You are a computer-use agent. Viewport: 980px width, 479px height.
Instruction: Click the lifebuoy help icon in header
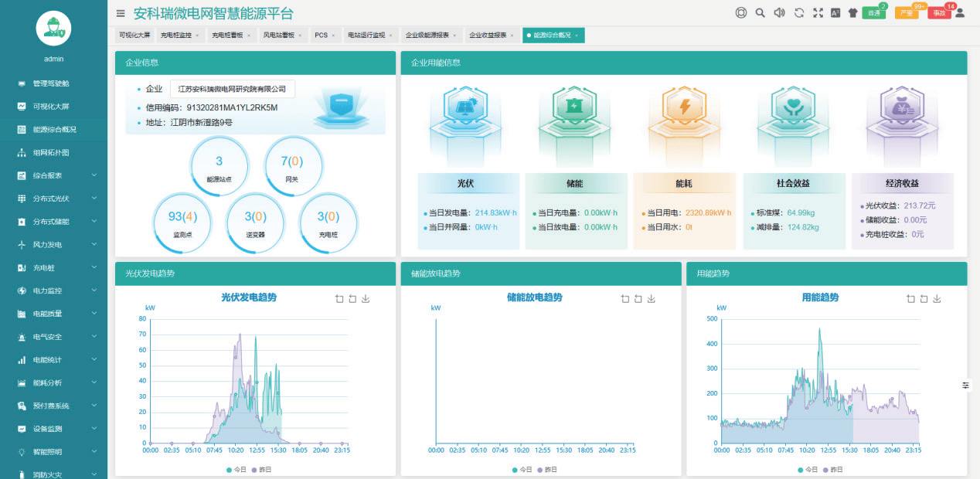pos(741,12)
